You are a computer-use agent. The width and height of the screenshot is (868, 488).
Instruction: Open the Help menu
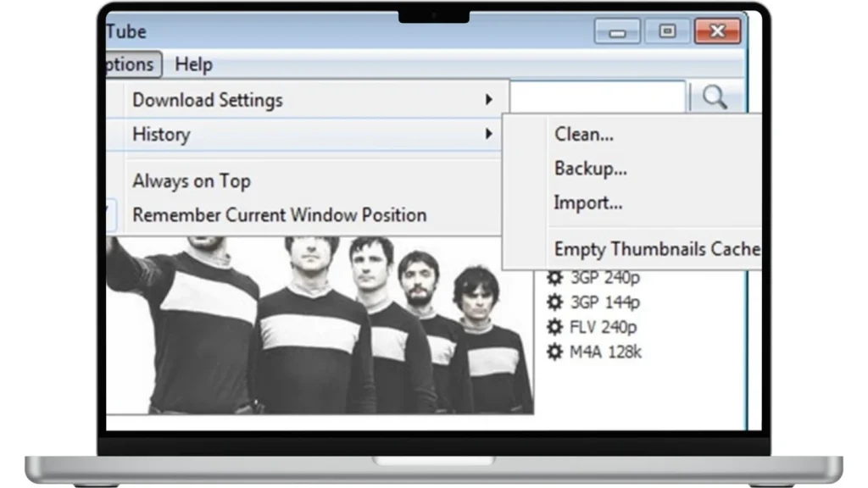pyautogui.click(x=193, y=64)
